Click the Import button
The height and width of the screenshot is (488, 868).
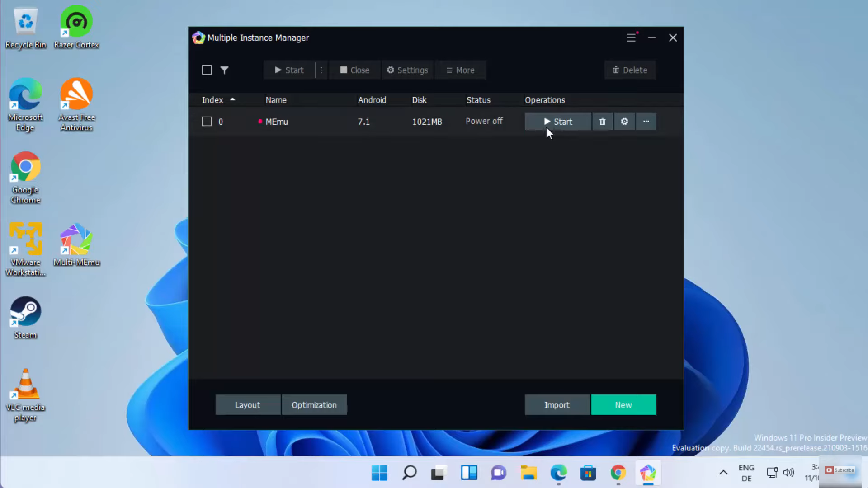(557, 405)
